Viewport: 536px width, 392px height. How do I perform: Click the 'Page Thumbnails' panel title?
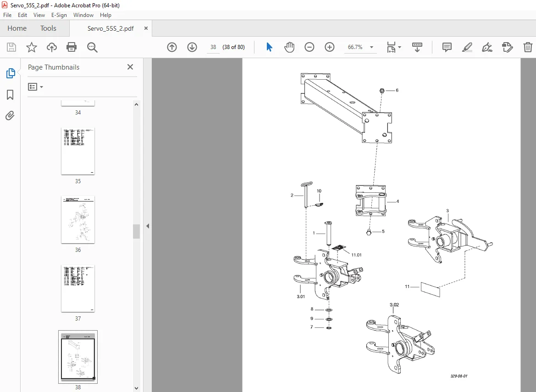[54, 67]
